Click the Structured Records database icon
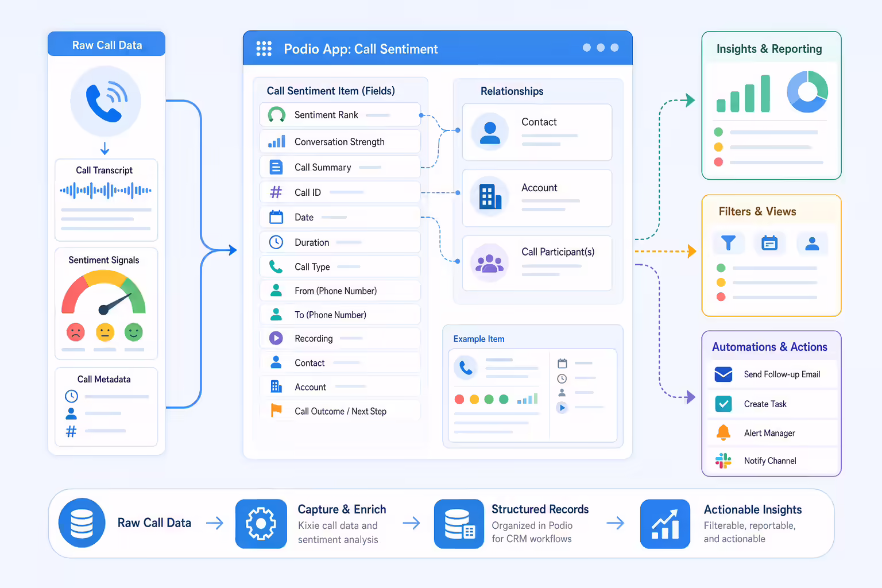The image size is (882, 588). click(x=459, y=524)
